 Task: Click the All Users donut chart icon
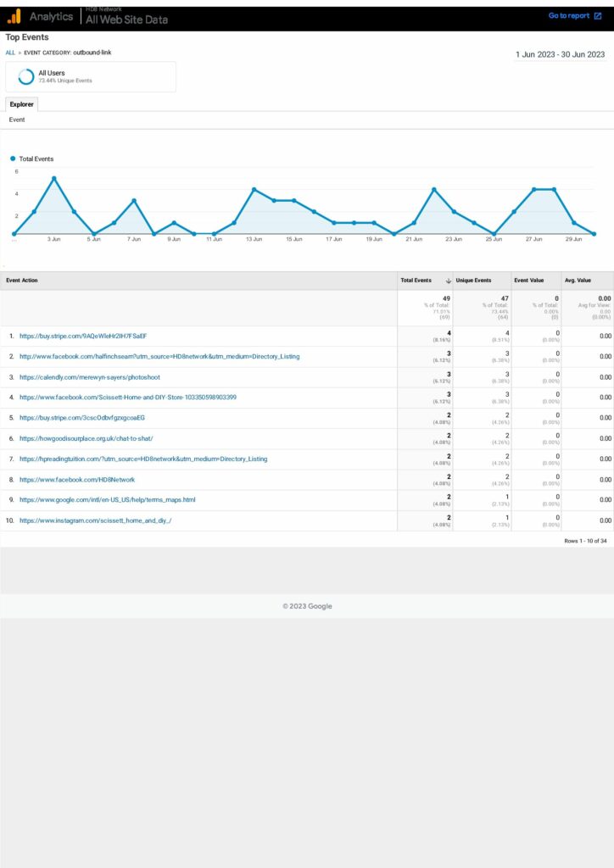[x=26, y=76]
